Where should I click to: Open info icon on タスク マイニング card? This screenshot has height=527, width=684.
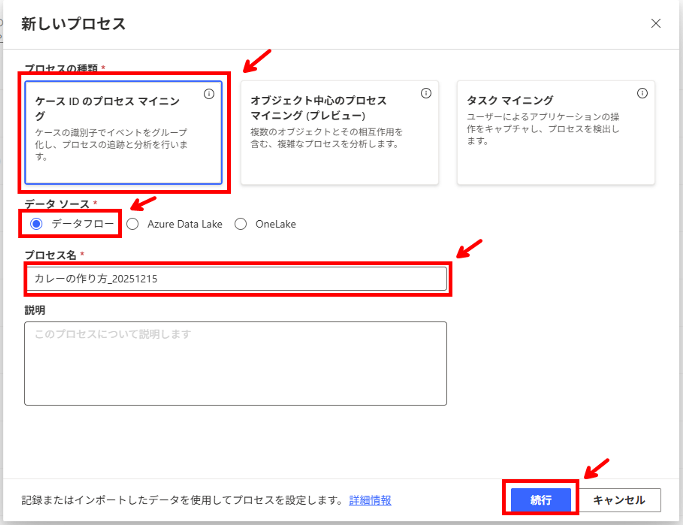[642, 93]
